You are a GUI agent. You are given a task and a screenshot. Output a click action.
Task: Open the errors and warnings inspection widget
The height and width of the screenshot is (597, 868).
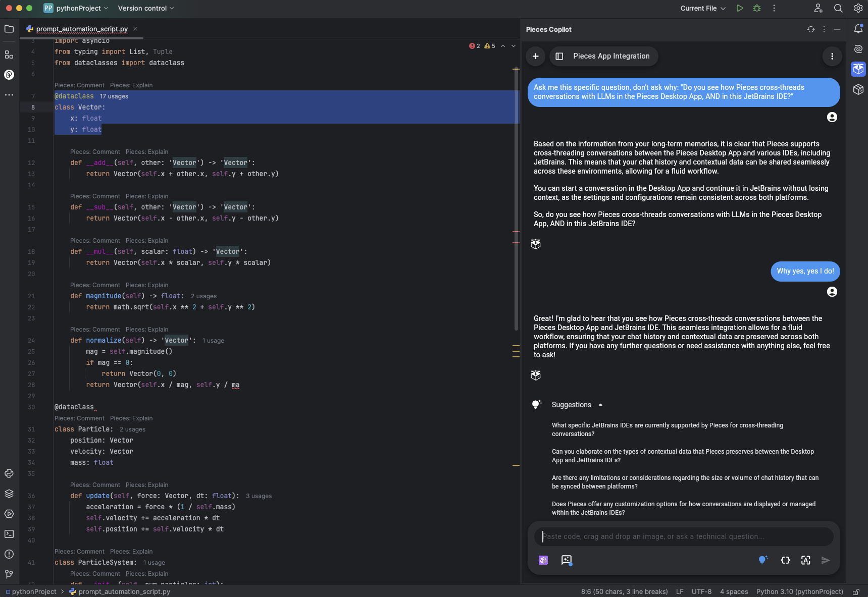(482, 46)
